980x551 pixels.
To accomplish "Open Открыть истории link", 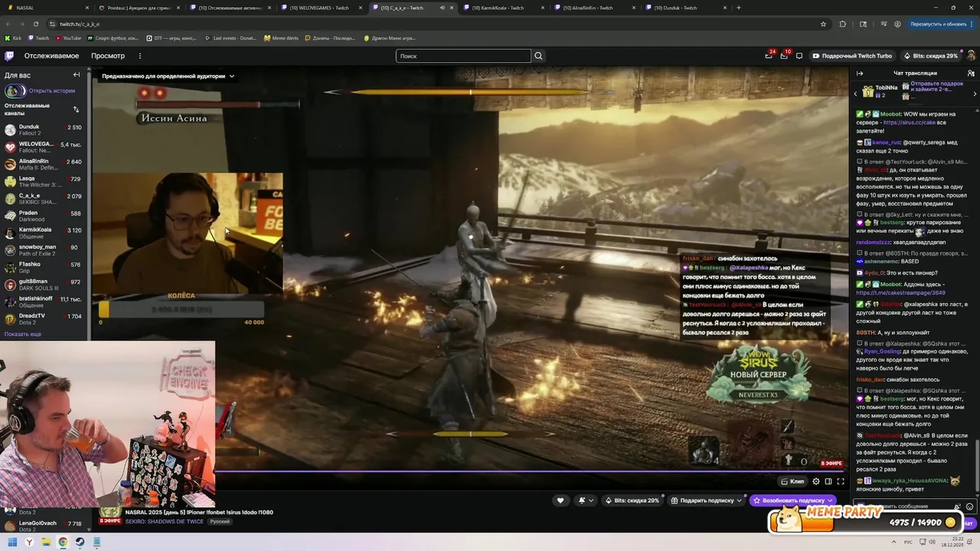I will [x=52, y=90].
